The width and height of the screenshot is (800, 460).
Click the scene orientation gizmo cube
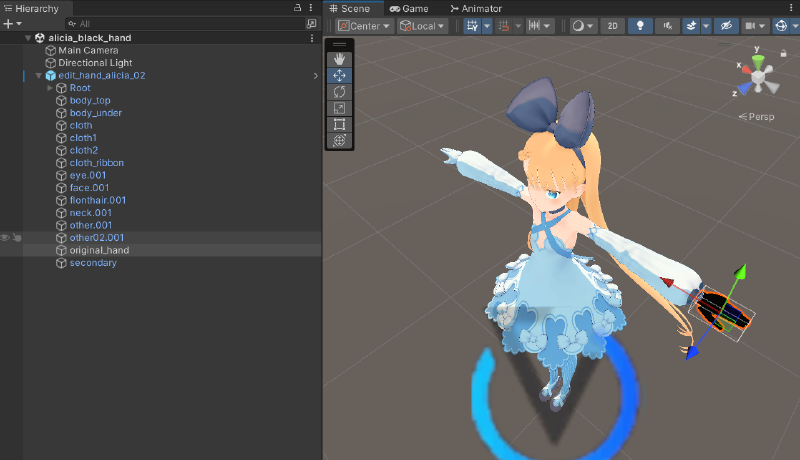758,73
